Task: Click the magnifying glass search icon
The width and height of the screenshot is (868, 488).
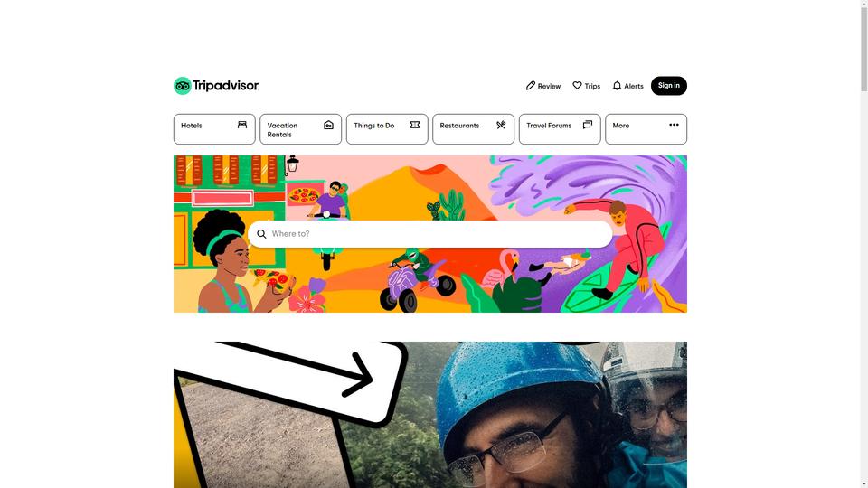Action: [x=261, y=234]
